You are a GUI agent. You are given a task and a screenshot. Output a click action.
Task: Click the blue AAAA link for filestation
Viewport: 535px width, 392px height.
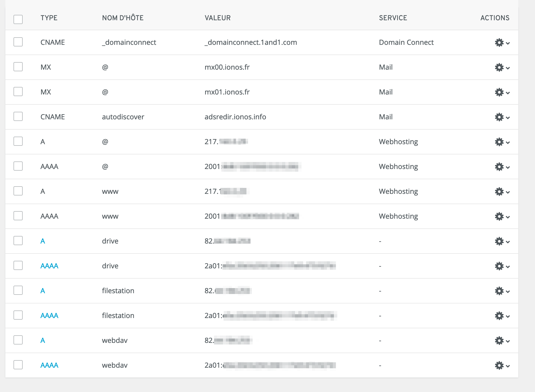click(x=49, y=316)
